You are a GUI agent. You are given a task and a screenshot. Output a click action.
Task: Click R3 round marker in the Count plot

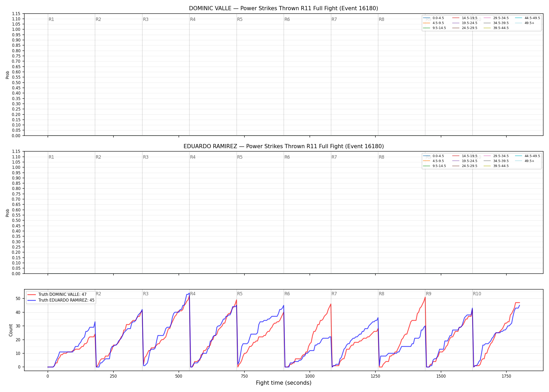pos(146,294)
